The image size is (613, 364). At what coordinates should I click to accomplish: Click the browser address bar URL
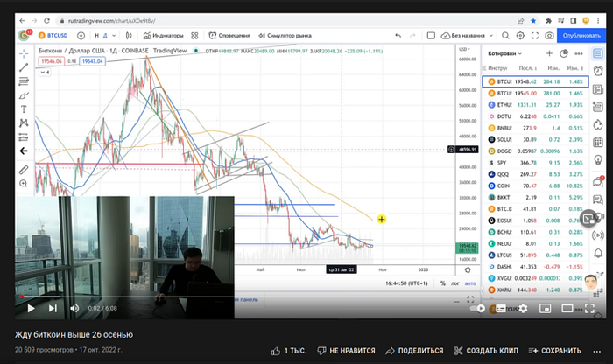pyautogui.click(x=111, y=21)
